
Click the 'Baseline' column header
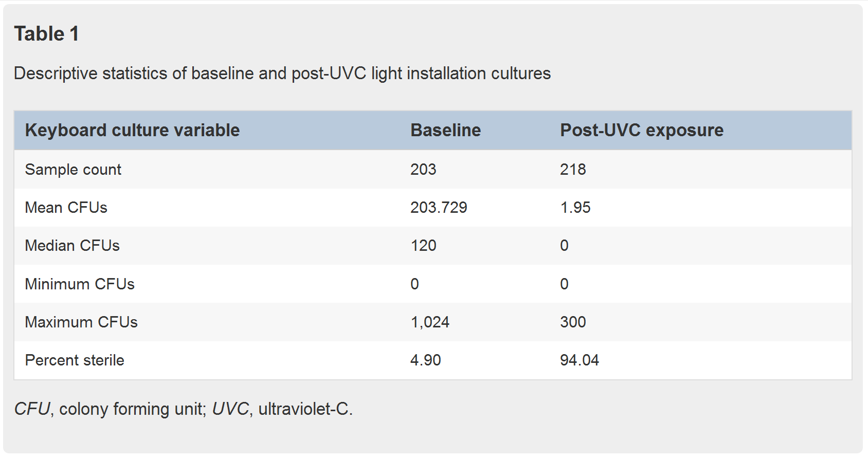445,131
